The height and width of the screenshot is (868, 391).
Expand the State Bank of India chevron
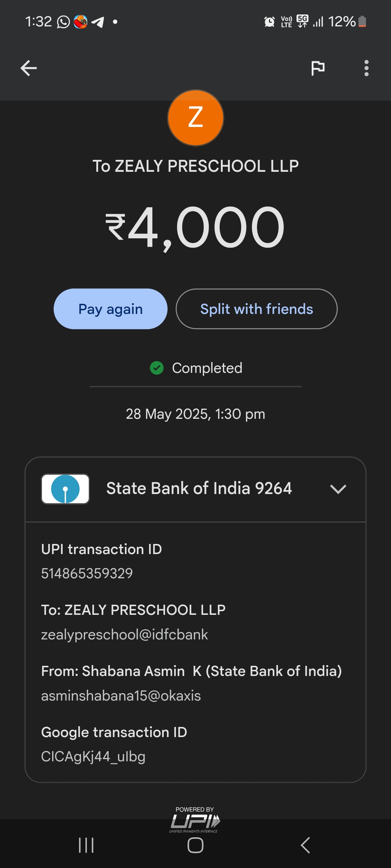(x=338, y=489)
